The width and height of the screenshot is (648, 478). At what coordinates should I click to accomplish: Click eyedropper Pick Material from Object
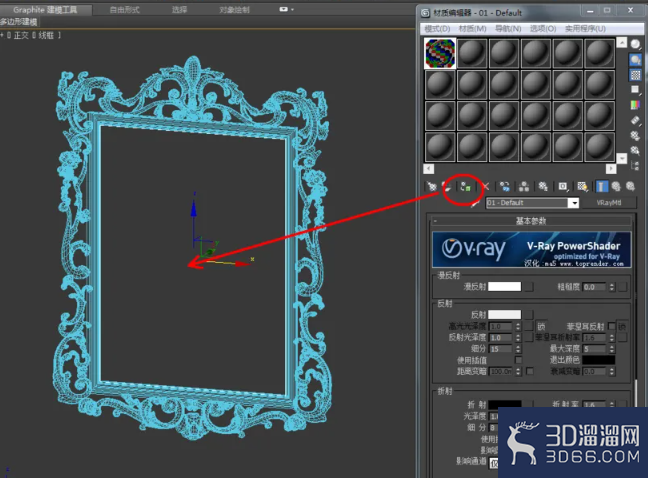point(476,203)
